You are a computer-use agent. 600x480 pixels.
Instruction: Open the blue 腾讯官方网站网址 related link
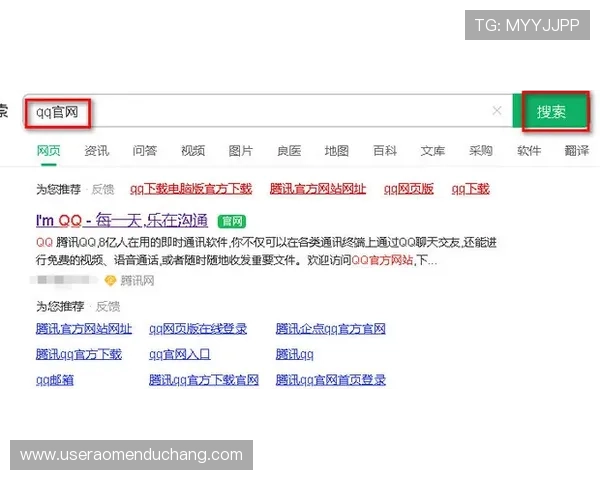click(x=84, y=329)
